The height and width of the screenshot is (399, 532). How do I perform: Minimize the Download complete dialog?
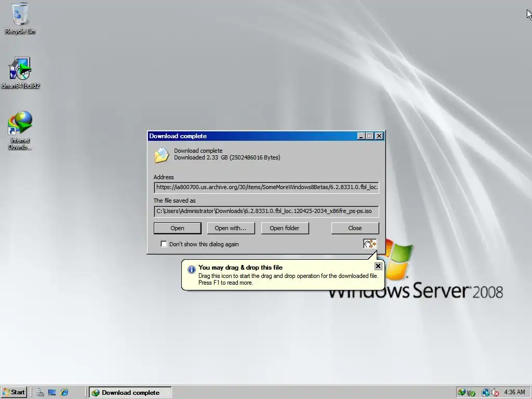tap(361, 136)
